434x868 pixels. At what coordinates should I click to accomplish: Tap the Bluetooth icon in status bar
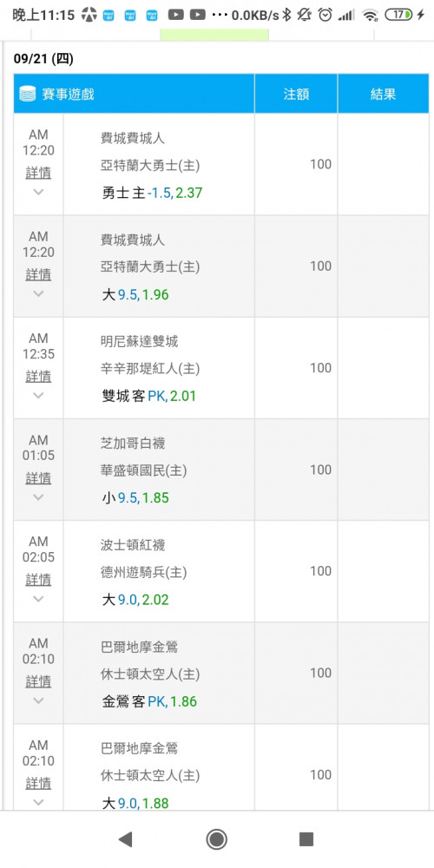pyautogui.click(x=286, y=15)
